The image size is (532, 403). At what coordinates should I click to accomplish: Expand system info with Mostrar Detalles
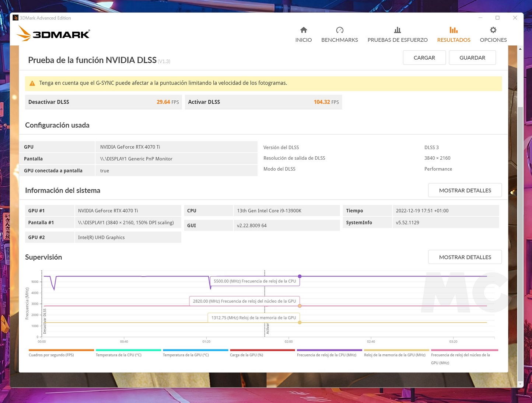tap(465, 190)
